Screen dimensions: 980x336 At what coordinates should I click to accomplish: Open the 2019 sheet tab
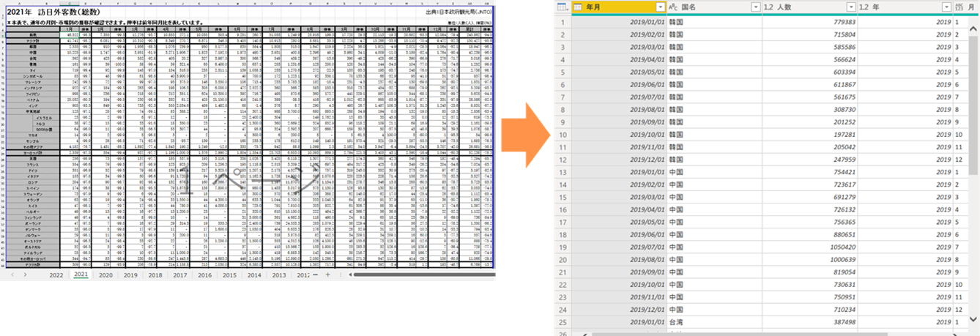point(130,275)
